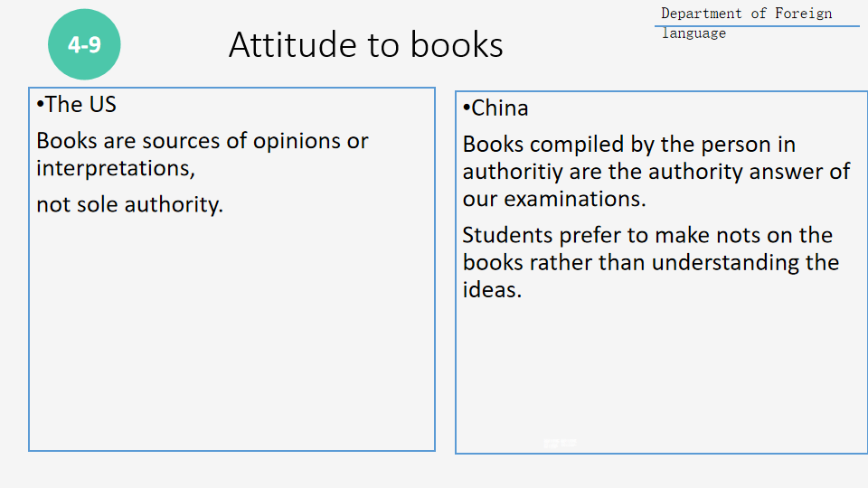Click the word 'language' in the header
The height and width of the screenshot is (488, 868).
[693, 33]
